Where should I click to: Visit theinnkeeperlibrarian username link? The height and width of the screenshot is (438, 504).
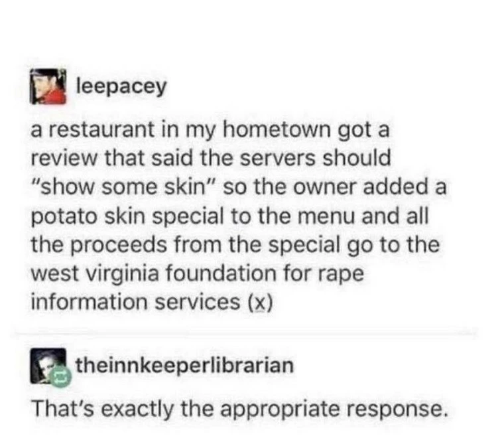[x=185, y=365]
